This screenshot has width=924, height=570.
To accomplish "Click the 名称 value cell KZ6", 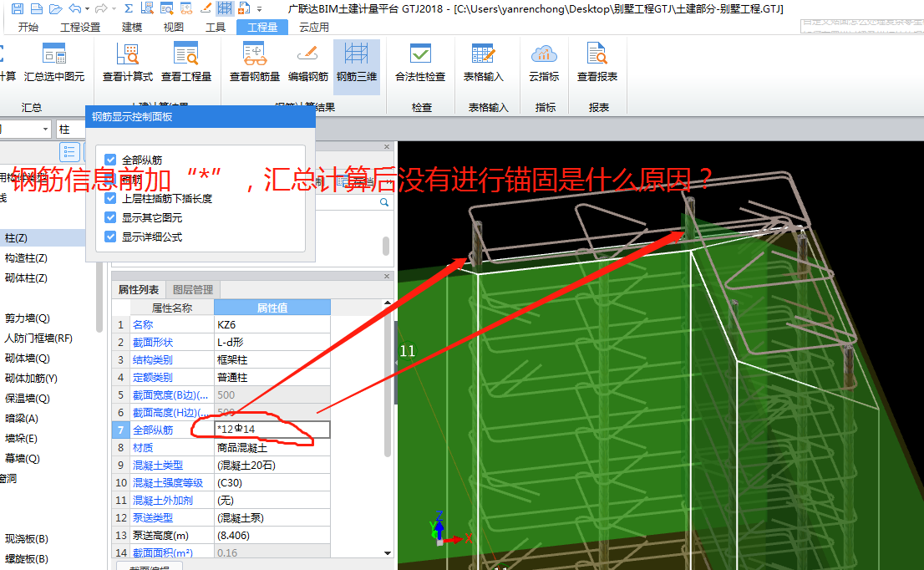I will (272, 325).
